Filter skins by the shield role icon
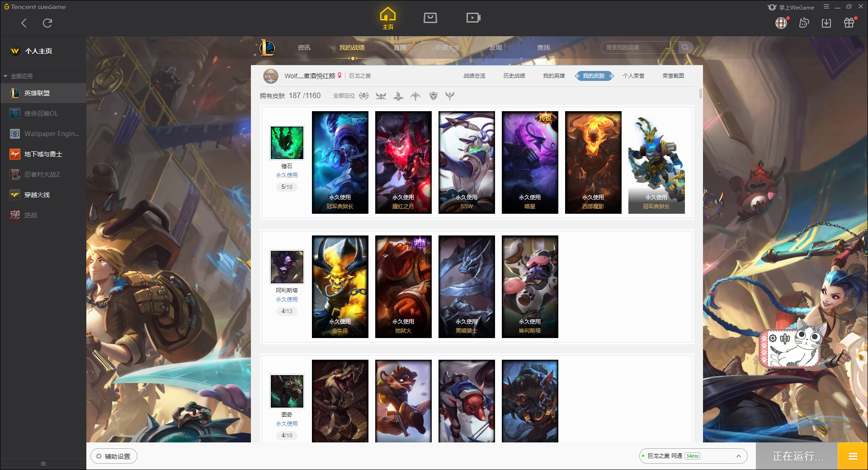The height and width of the screenshot is (470, 868). click(x=433, y=96)
